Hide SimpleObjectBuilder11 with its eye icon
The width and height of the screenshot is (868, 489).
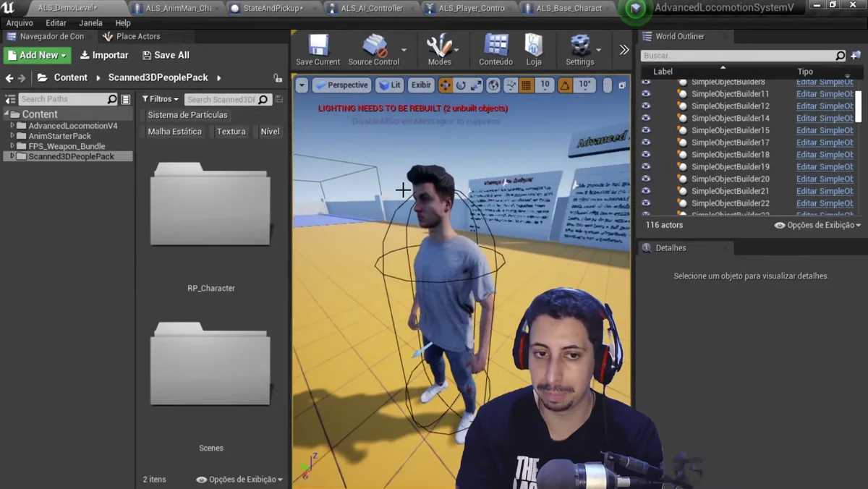coord(646,93)
